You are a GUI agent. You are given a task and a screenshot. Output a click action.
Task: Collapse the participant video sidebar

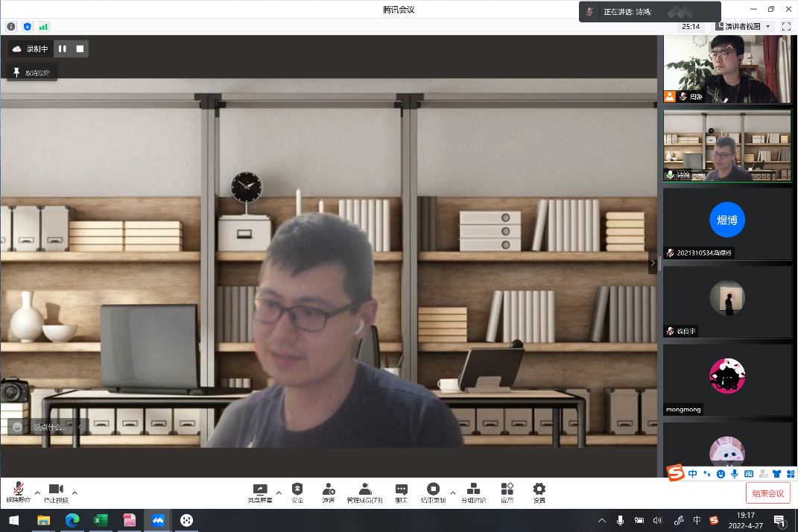[653, 262]
